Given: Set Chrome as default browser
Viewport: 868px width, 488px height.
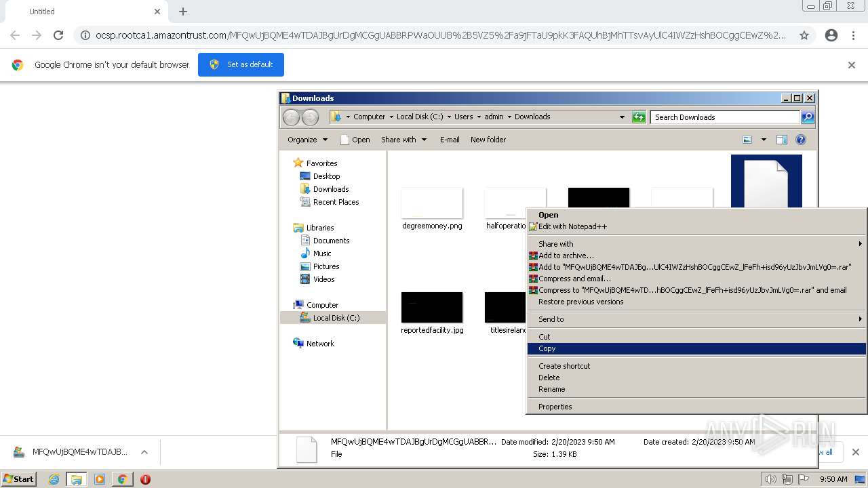Looking at the screenshot, I should tap(241, 64).
